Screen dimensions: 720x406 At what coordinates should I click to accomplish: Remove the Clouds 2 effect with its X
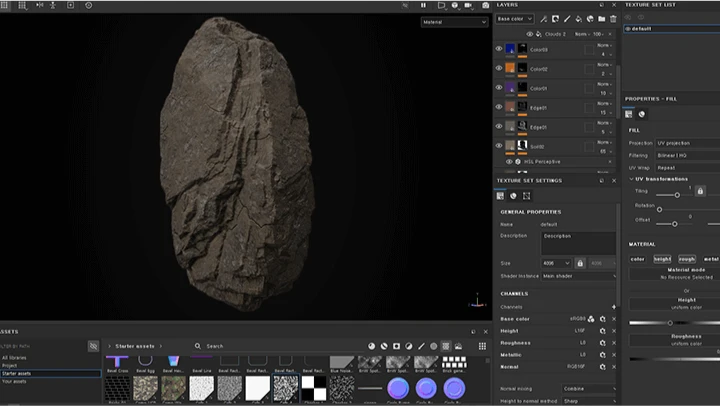pyautogui.click(x=610, y=34)
